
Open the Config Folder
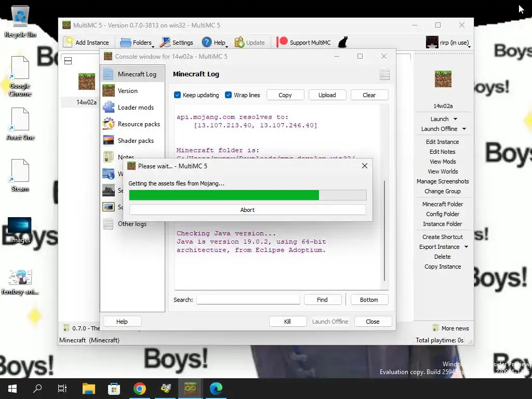coord(443,214)
